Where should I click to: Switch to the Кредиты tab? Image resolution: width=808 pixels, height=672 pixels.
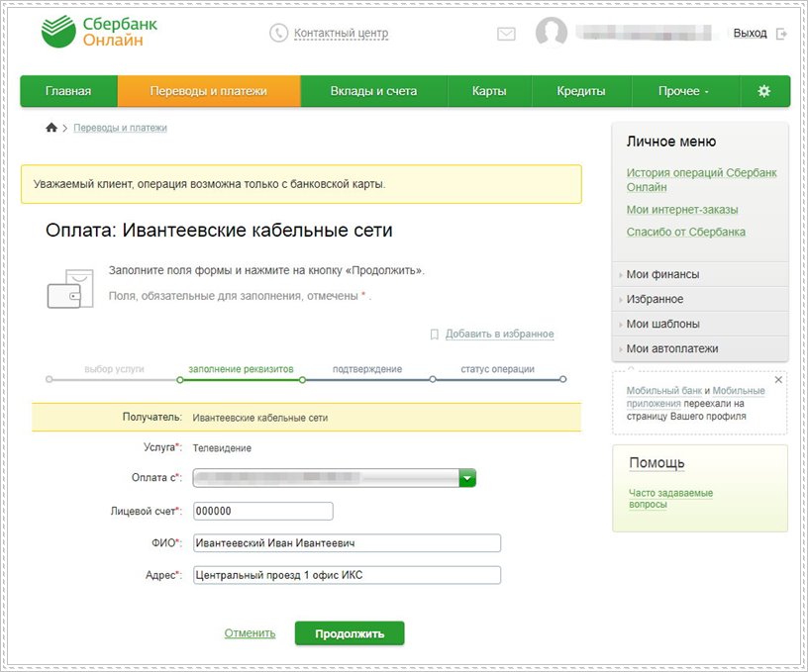(580, 91)
